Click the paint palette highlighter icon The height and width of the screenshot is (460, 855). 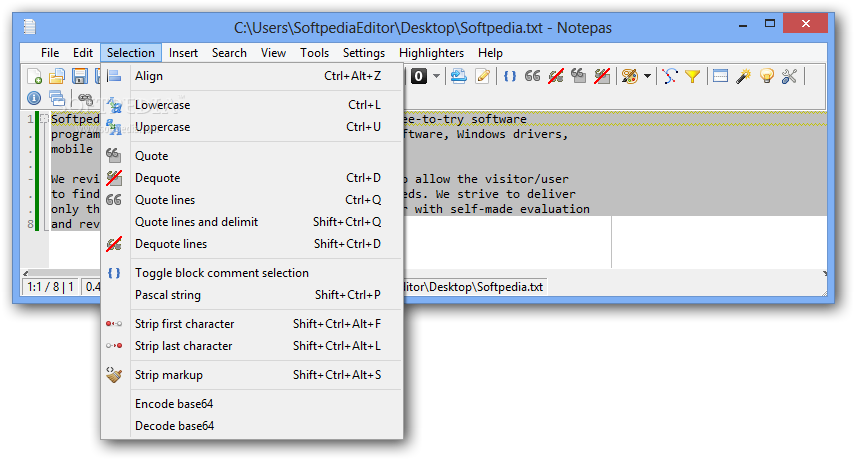tap(630, 76)
